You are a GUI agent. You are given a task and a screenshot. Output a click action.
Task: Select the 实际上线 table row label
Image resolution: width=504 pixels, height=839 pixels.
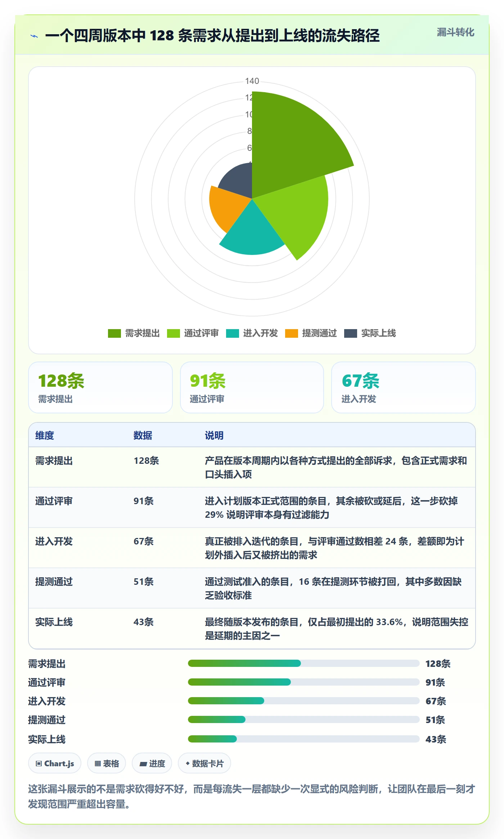(x=54, y=622)
